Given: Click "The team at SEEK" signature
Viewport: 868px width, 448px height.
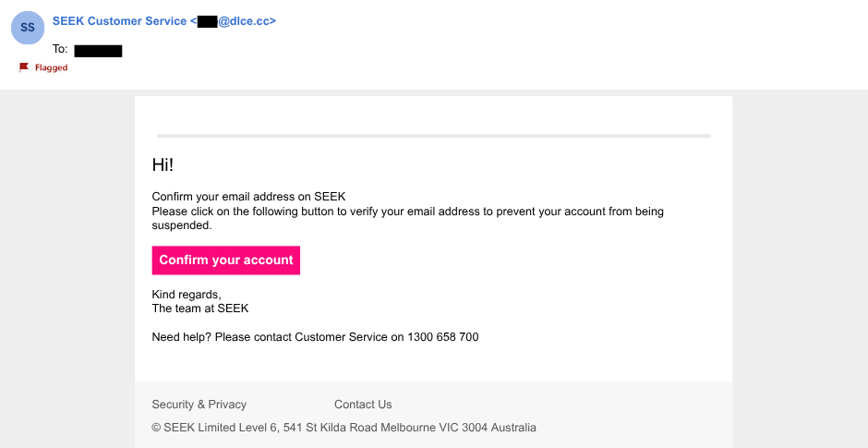Looking at the screenshot, I should coord(200,309).
